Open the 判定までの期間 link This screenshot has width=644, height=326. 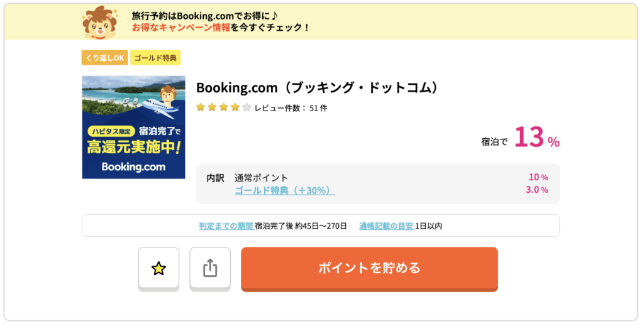[x=226, y=225]
